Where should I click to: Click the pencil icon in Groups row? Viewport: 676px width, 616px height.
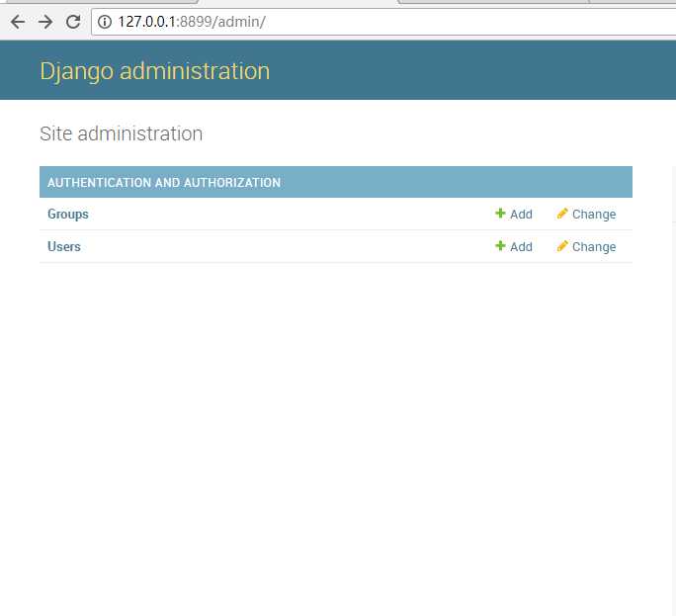pos(562,214)
